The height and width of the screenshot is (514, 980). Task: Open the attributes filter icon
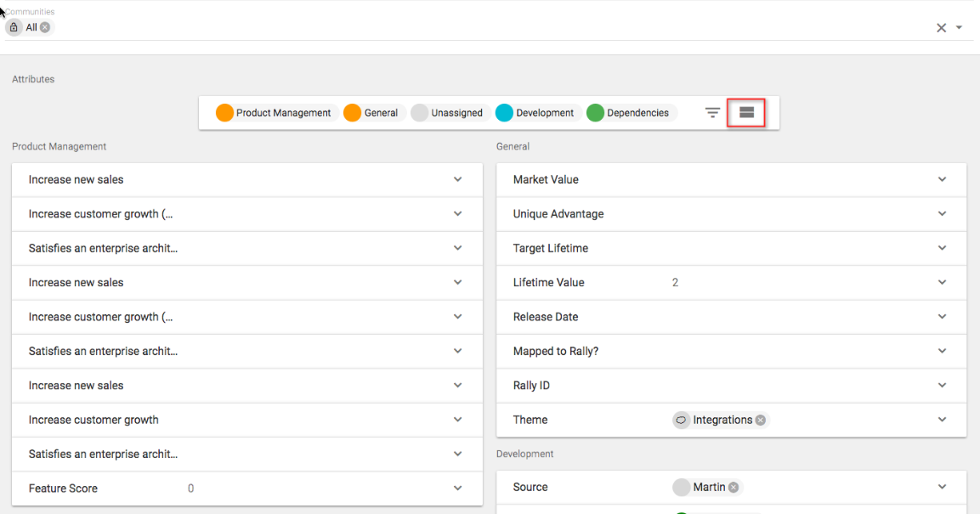point(712,113)
